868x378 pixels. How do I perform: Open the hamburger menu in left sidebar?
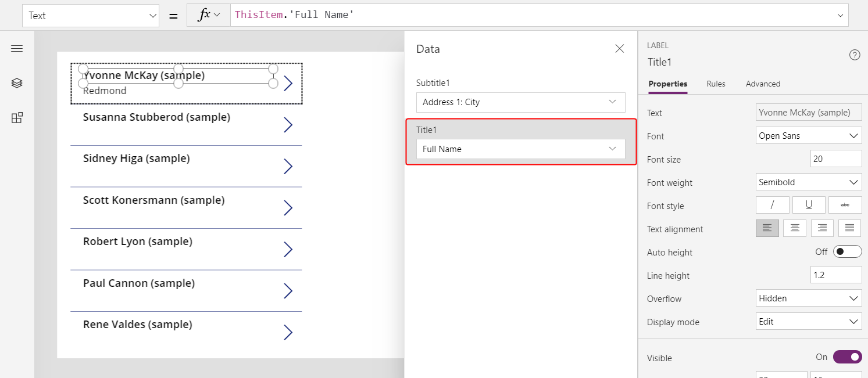click(17, 49)
